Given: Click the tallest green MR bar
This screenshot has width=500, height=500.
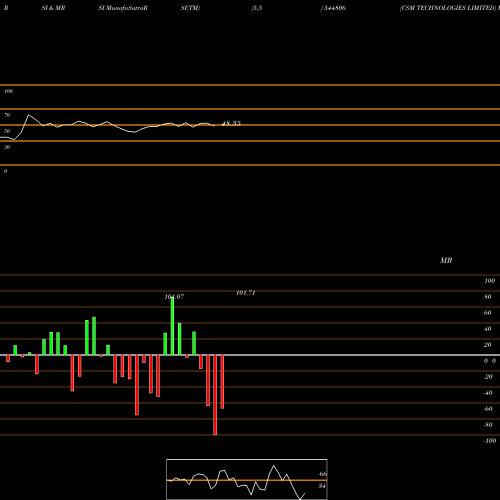Looking at the screenshot, I should tap(172, 326).
